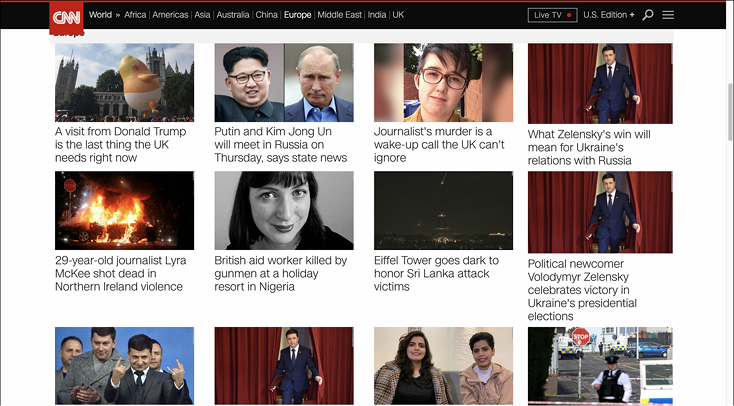Click the burning vehicle photo thumbnail
This screenshot has width=734, height=406.
[x=124, y=210]
